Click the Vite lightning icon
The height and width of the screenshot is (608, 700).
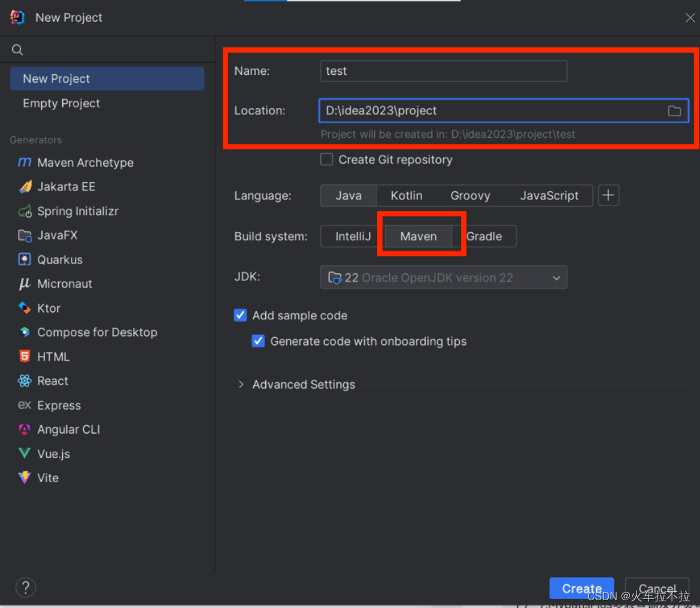[x=25, y=477]
